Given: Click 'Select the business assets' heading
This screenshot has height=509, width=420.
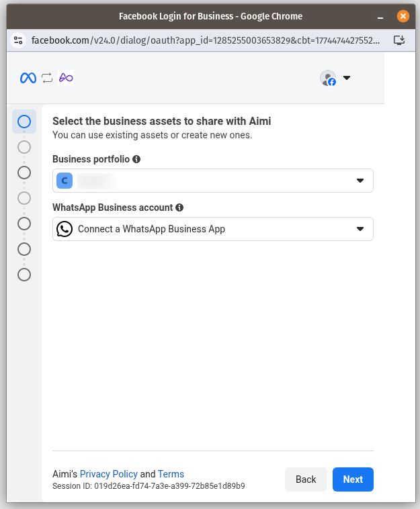Looking at the screenshot, I should 161,121.
